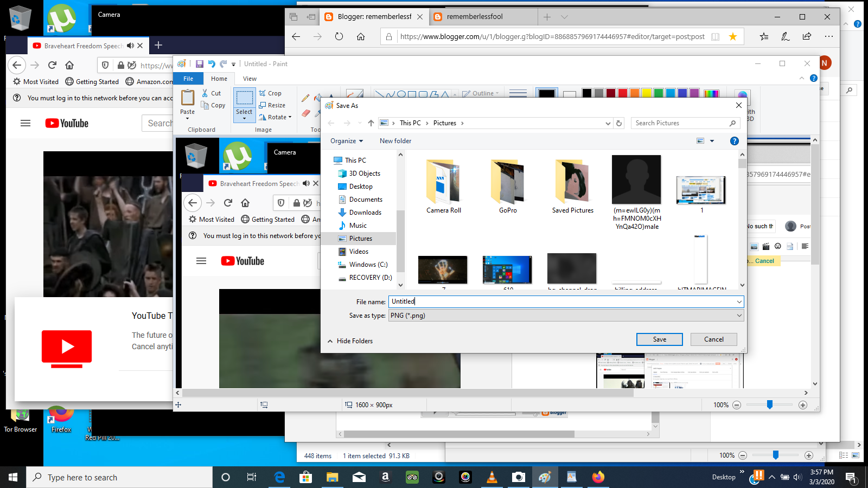Click Copy in Paint's Clipboard group
Screen dimensions: 868x488
pos(213,105)
